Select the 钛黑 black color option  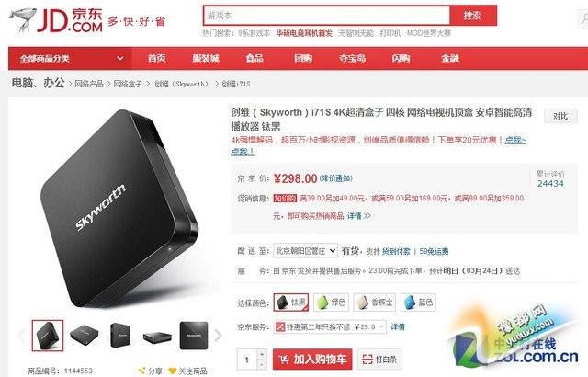coord(291,303)
